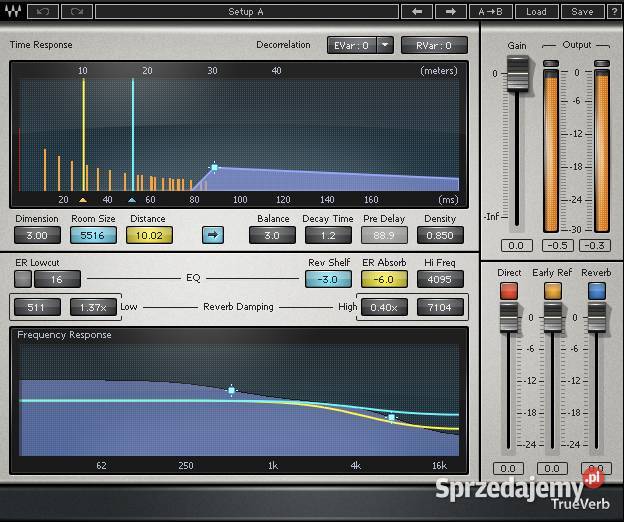
Task: Reset right output clip indicator
Action: point(601,64)
